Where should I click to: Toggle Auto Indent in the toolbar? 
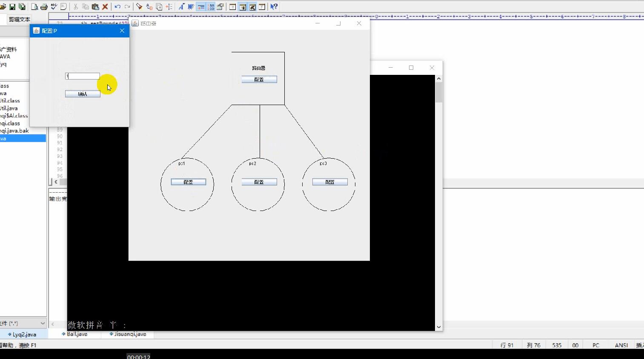[x=200, y=7]
